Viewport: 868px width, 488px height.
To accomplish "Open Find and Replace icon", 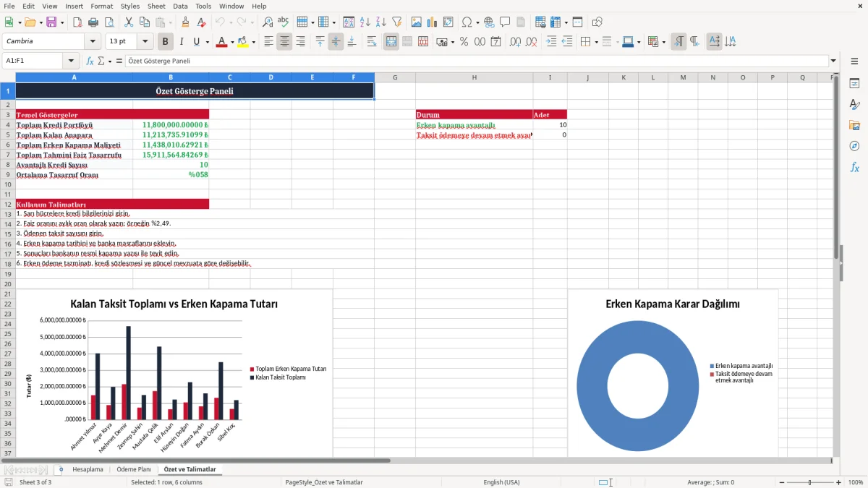I will 268,22.
